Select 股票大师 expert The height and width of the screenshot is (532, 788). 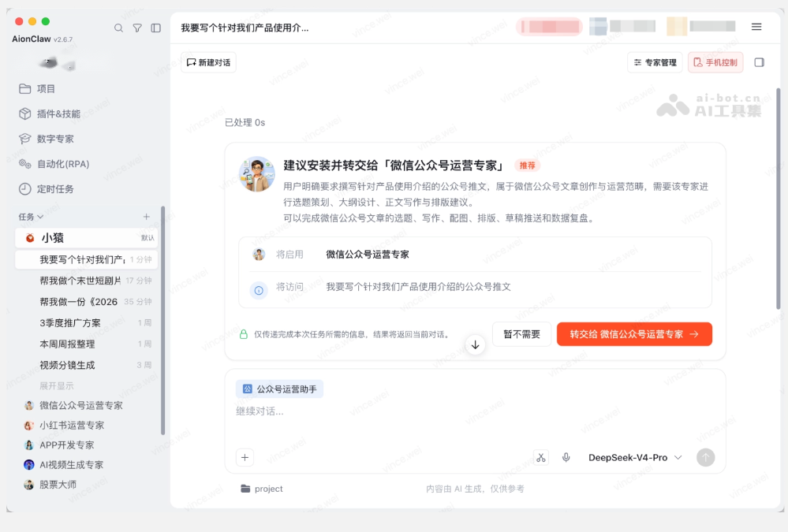[x=50, y=485]
